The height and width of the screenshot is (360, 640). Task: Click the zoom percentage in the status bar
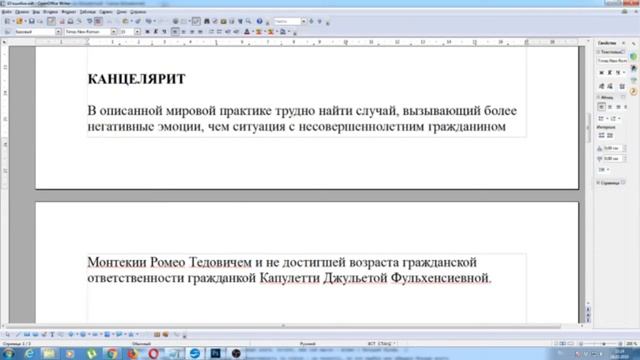631,344
